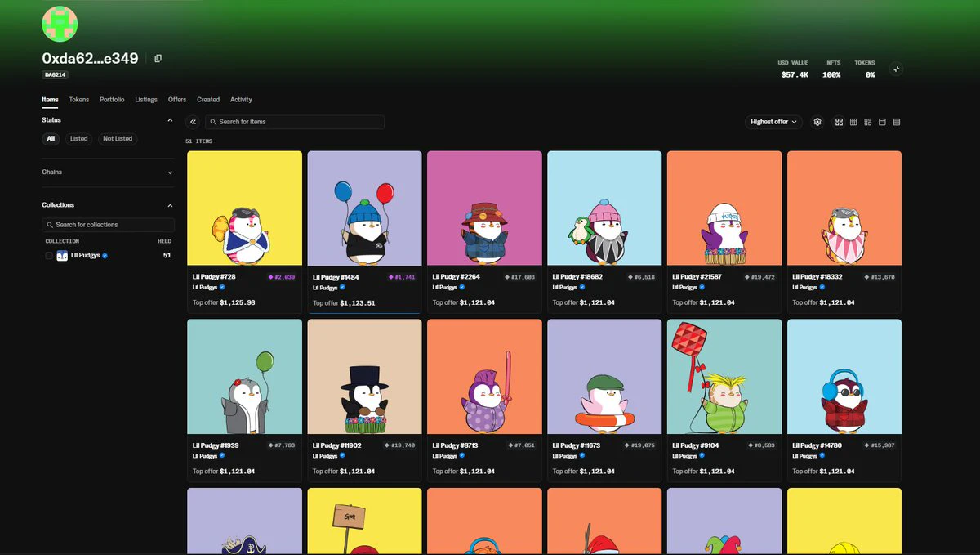Image resolution: width=980 pixels, height=555 pixels.
Task: Switch to the compact table view
Action: 897,122
